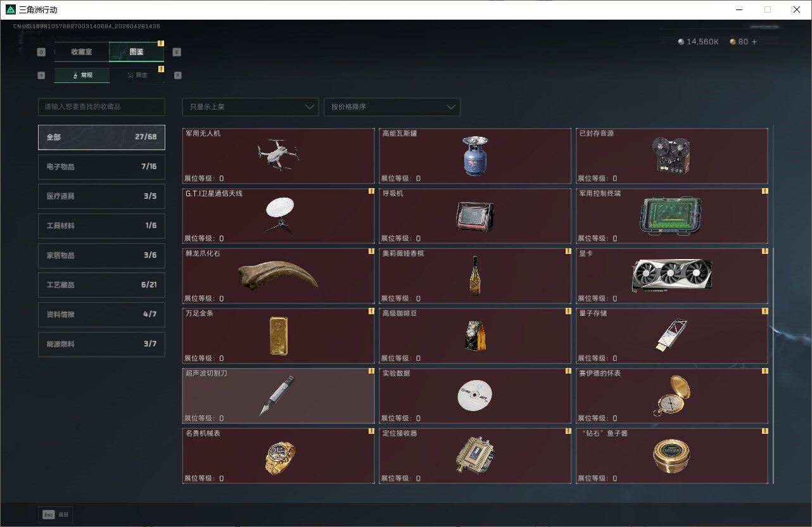Select the 棘龙爪化石 fossil claw icon
The height and width of the screenshot is (527, 812).
[x=278, y=276]
